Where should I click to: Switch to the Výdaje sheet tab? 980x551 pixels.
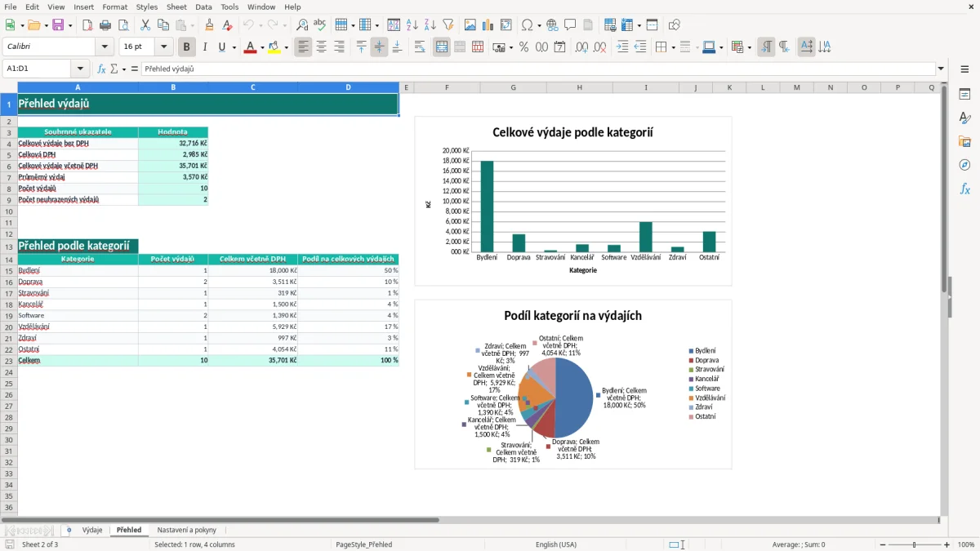coord(92,530)
